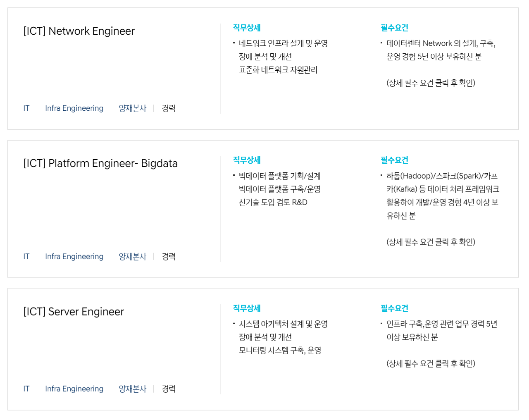Select Infra Engineering tag under Platform Engineer- Bigdata
Screen dimensions: 529x420
(74, 257)
